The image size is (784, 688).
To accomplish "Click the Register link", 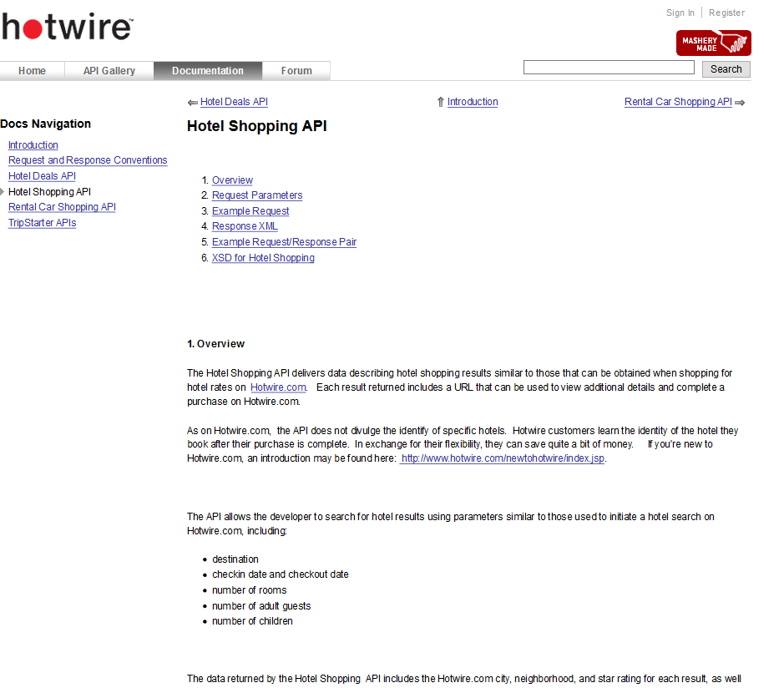I will coord(726,13).
